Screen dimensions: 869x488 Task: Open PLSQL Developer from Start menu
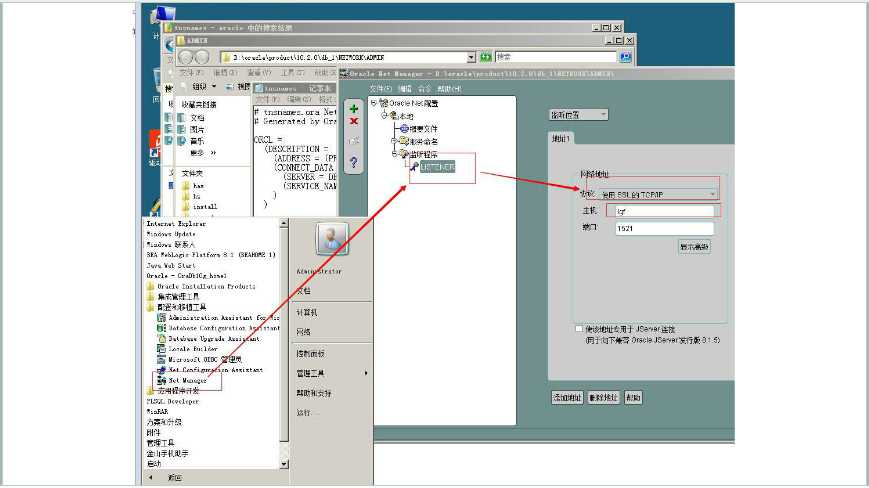point(172,401)
